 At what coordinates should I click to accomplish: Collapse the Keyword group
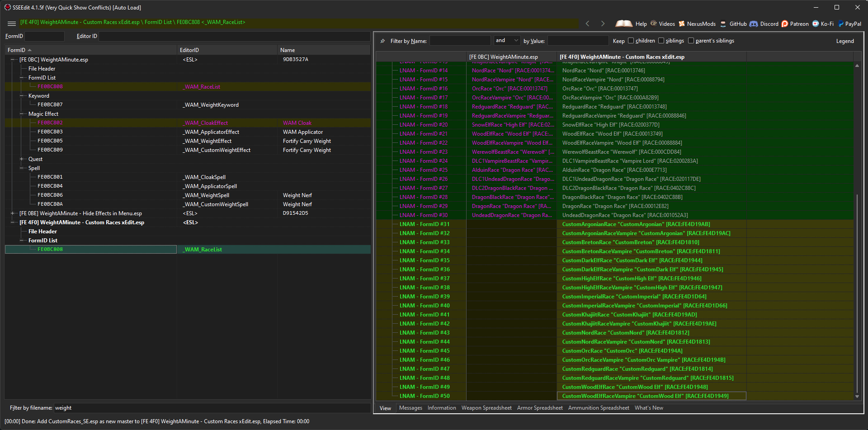pos(22,96)
